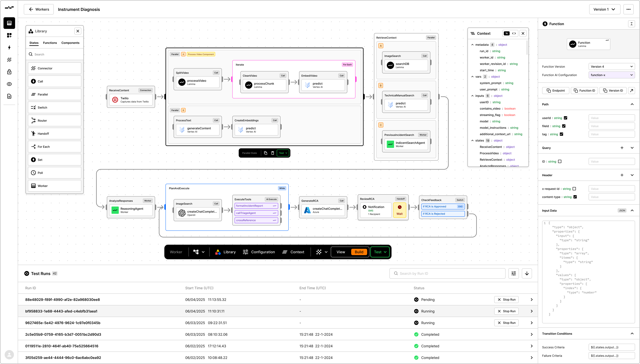
Task: Uncheck the userId checkbox in Path section
Action: click(565, 118)
